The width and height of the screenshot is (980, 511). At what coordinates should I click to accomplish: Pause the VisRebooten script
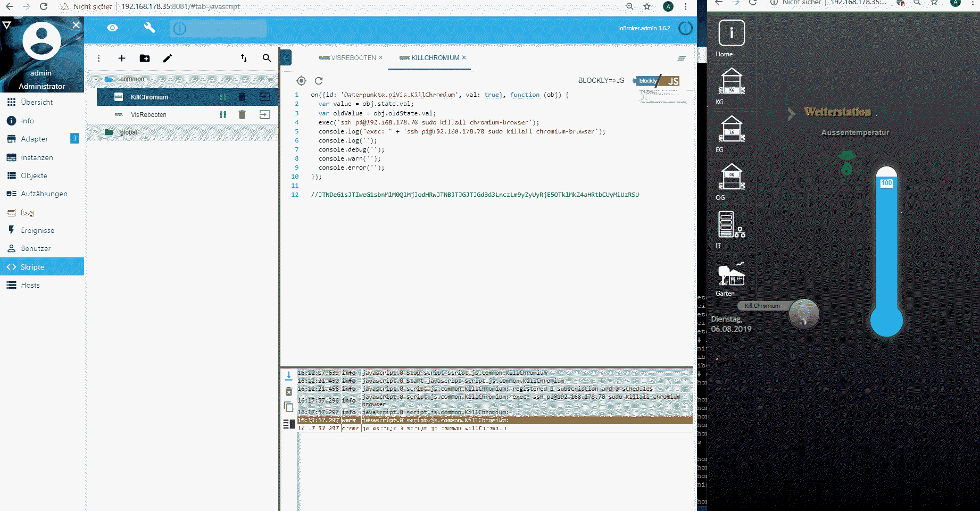pos(223,114)
